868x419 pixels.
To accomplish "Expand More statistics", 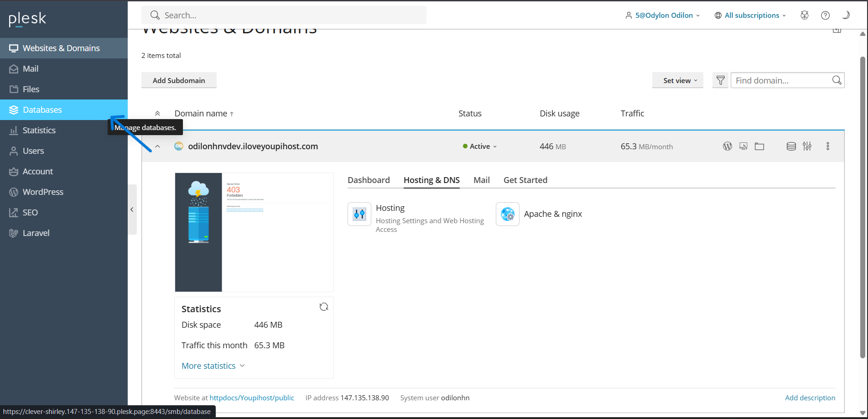I will [213, 366].
